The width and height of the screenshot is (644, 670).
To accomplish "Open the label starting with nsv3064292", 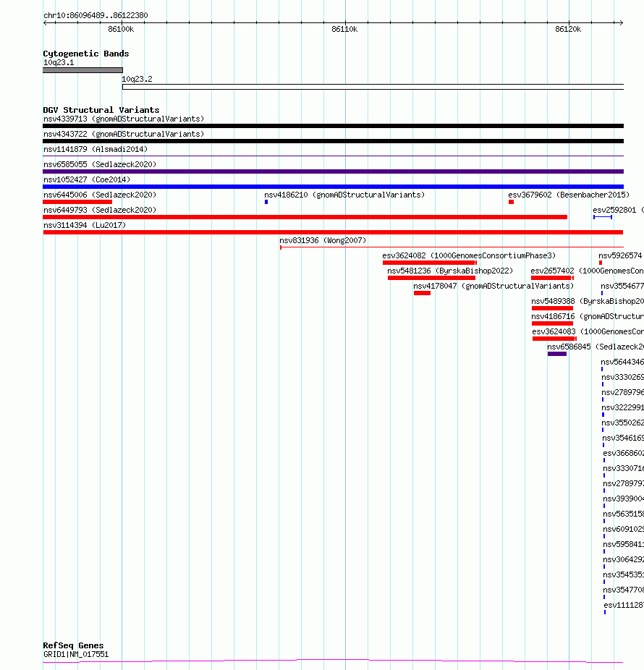I will [x=624, y=560].
